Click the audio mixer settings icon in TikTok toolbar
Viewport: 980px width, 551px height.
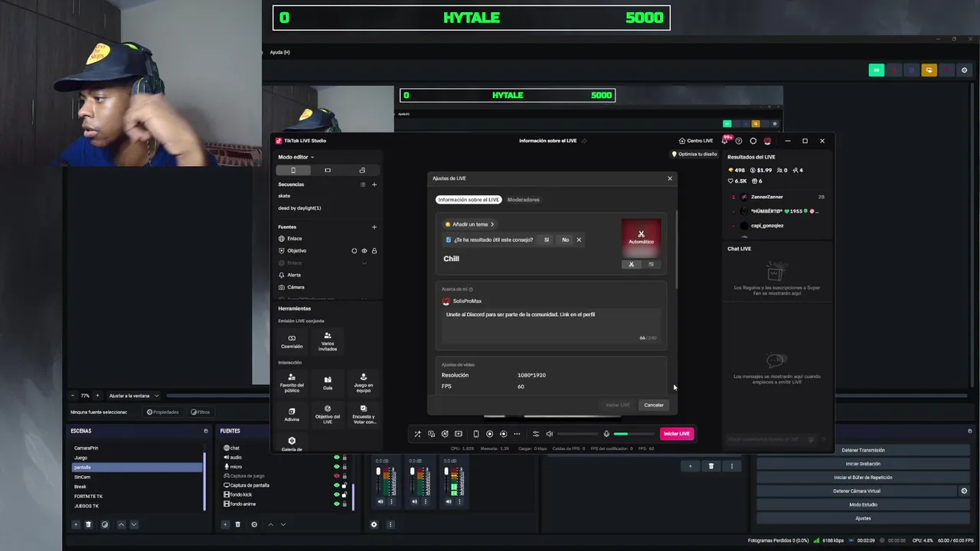point(536,434)
